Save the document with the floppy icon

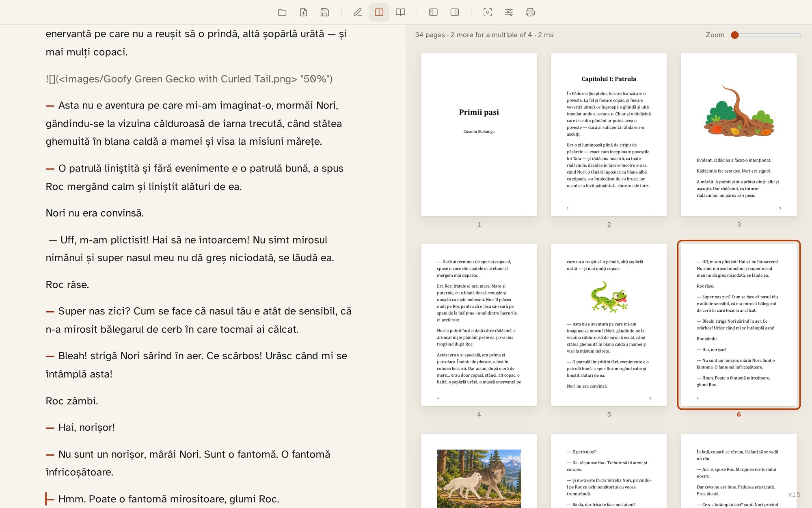coord(325,12)
